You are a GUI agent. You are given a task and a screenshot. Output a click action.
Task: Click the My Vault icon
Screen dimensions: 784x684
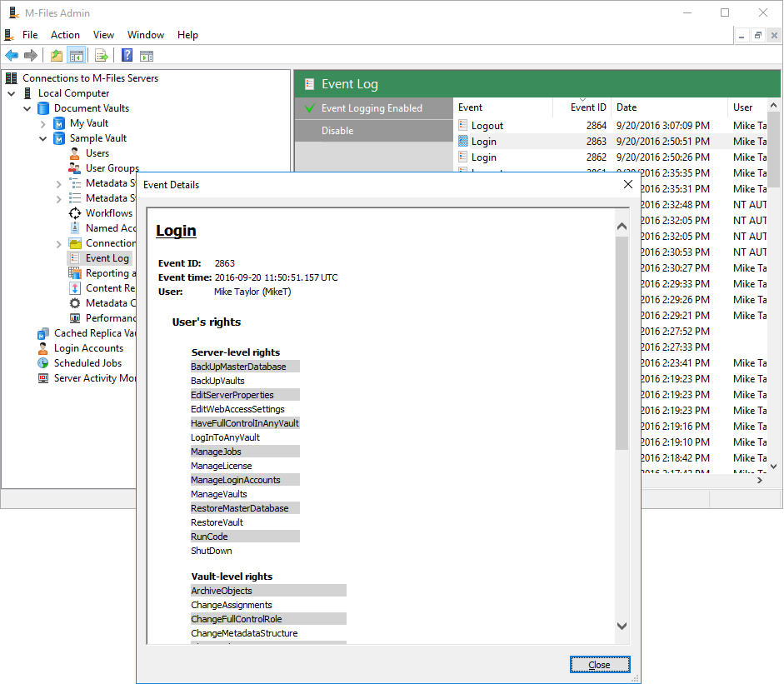pos(59,123)
